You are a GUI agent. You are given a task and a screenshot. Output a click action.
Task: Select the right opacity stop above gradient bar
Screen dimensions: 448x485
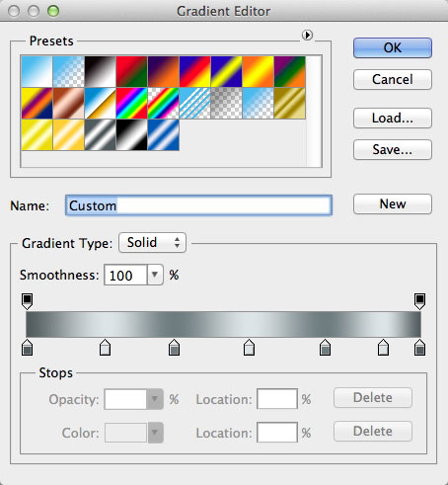coord(419,301)
